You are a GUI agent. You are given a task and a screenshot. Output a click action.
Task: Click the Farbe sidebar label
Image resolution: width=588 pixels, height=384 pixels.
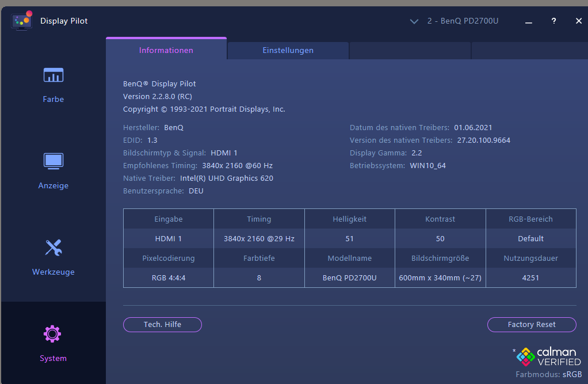[x=54, y=100]
